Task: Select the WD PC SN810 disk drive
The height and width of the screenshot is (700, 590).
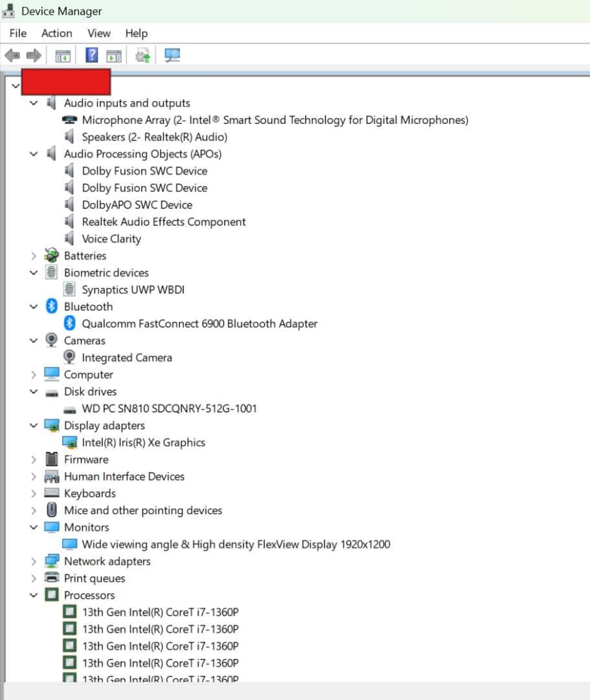Action: 168,408
